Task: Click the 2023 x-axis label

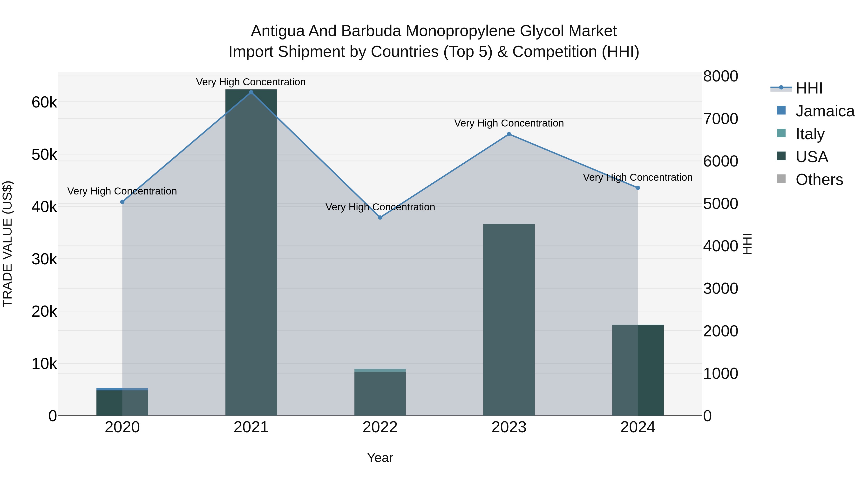Action: [509, 427]
